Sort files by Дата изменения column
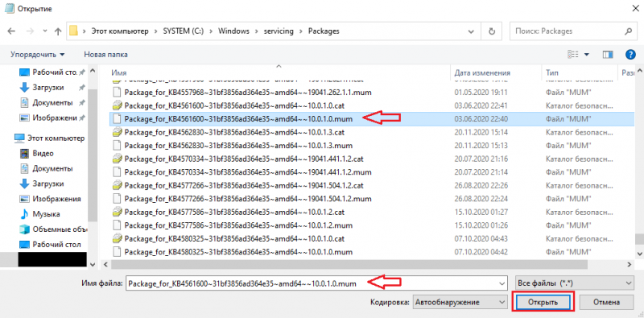 (x=482, y=72)
